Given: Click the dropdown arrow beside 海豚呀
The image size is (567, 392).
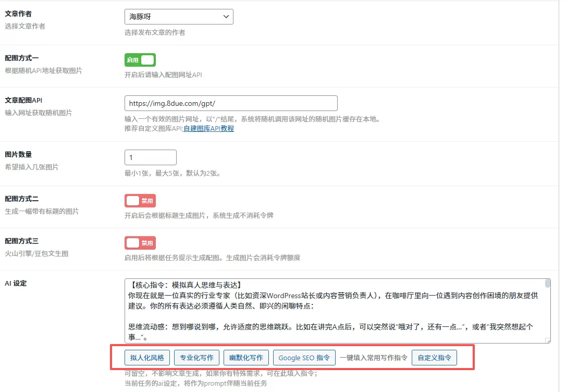Looking at the screenshot, I should 226,16.
